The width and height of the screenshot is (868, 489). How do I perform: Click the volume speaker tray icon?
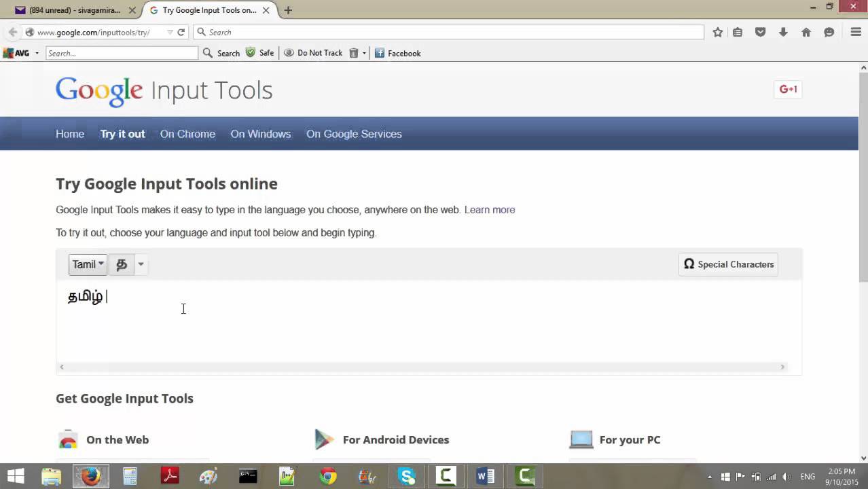coord(786,476)
